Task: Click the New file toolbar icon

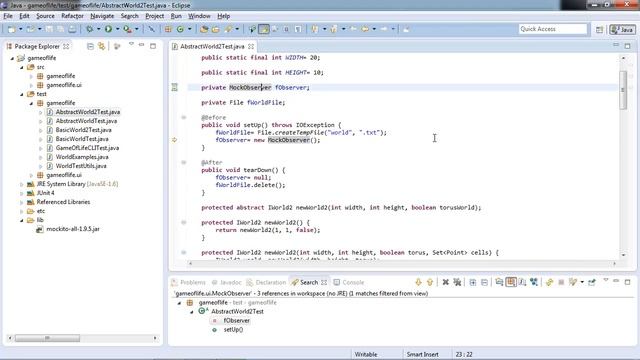Action: point(12,29)
